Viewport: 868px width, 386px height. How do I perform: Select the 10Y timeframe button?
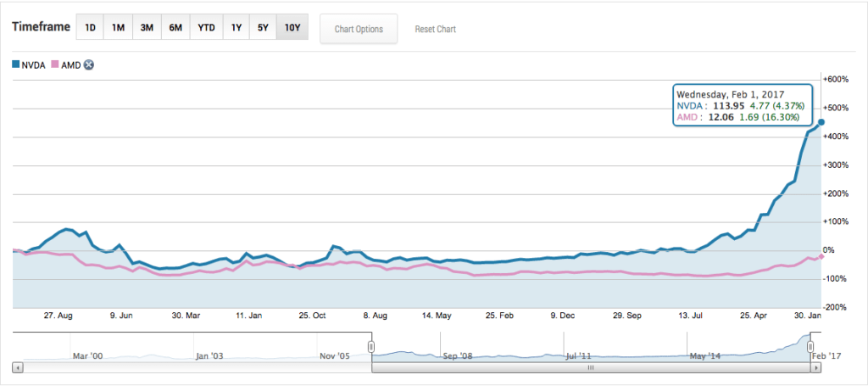(292, 28)
